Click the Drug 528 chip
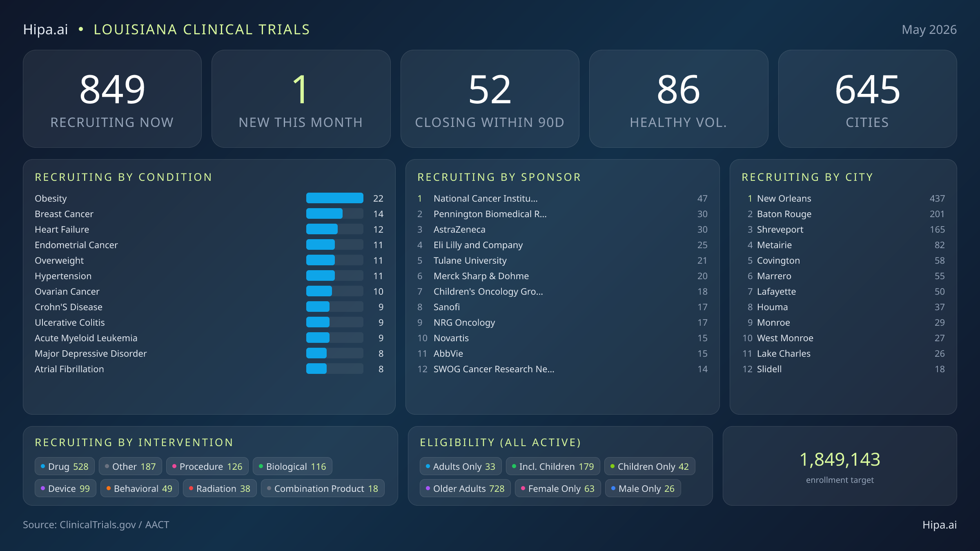Screen dimensions: 980x551 (x=65, y=467)
